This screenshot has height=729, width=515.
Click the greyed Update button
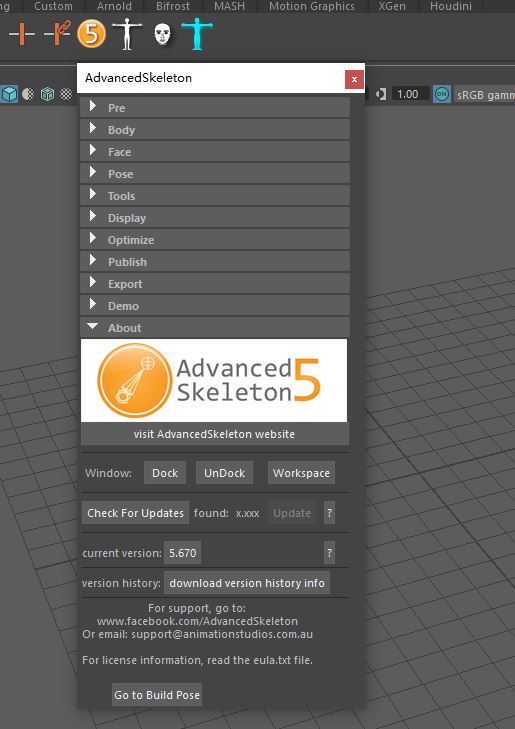(x=292, y=513)
